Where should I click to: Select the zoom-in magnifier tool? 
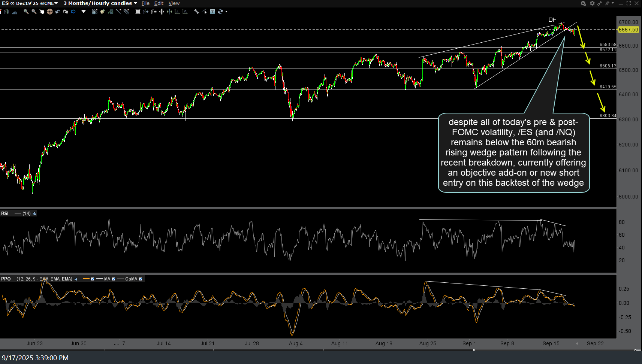pos(26,12)
